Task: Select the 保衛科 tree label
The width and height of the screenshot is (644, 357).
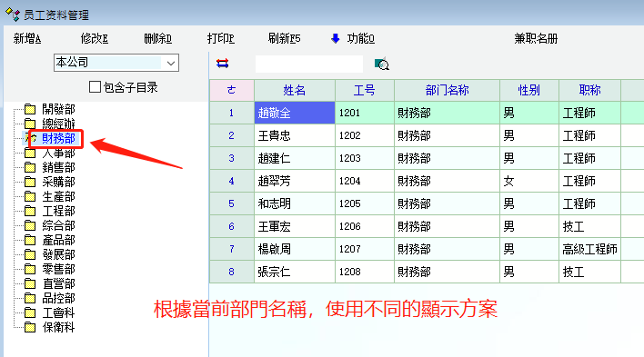Action: click(x=58, y=327)
